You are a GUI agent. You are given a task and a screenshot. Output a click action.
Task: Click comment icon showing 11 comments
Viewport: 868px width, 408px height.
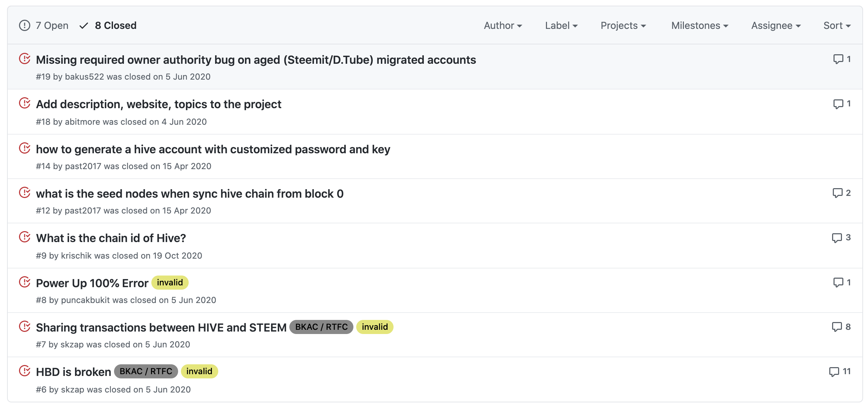coord(834,372)
